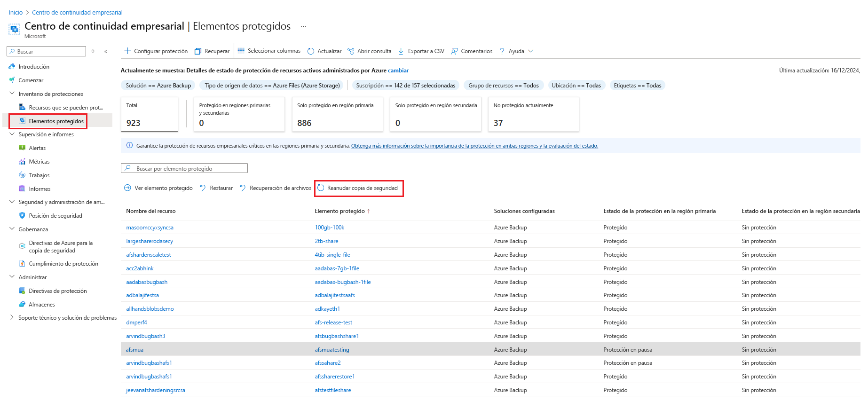Click the Alertas icon in sidebar
Image resolution: width=868 pixels, height=409 pixels.
click(22, 148)
